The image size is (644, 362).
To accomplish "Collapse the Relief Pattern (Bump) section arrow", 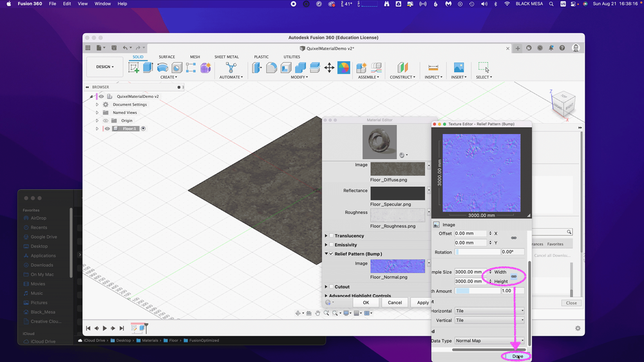I will (327, 254).
